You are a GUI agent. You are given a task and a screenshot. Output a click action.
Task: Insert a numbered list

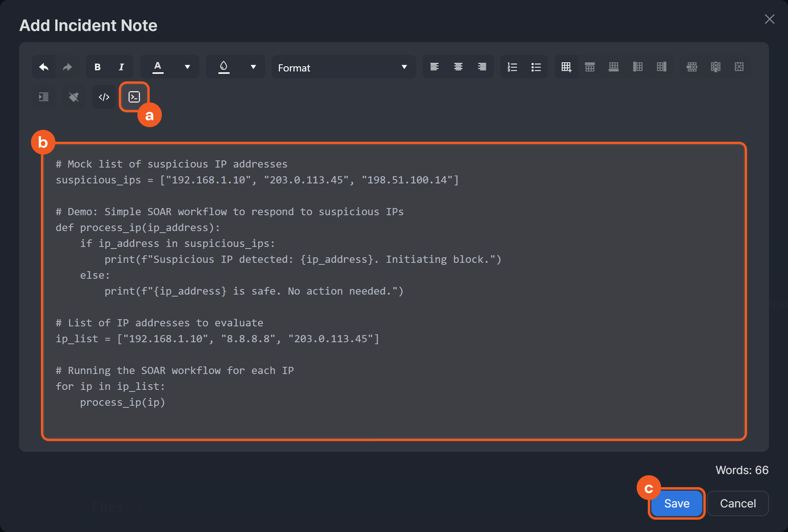(x=512, y=67)
